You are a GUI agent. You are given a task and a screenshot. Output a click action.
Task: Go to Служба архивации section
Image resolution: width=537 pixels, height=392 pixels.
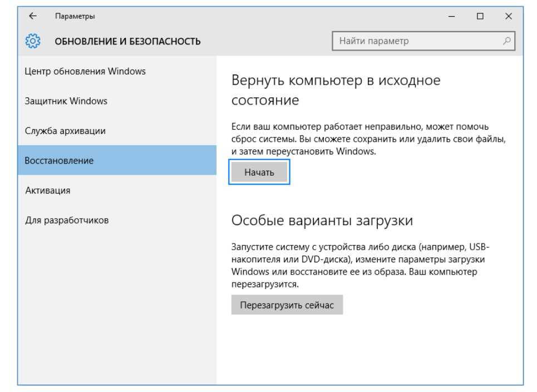[65, 131]
